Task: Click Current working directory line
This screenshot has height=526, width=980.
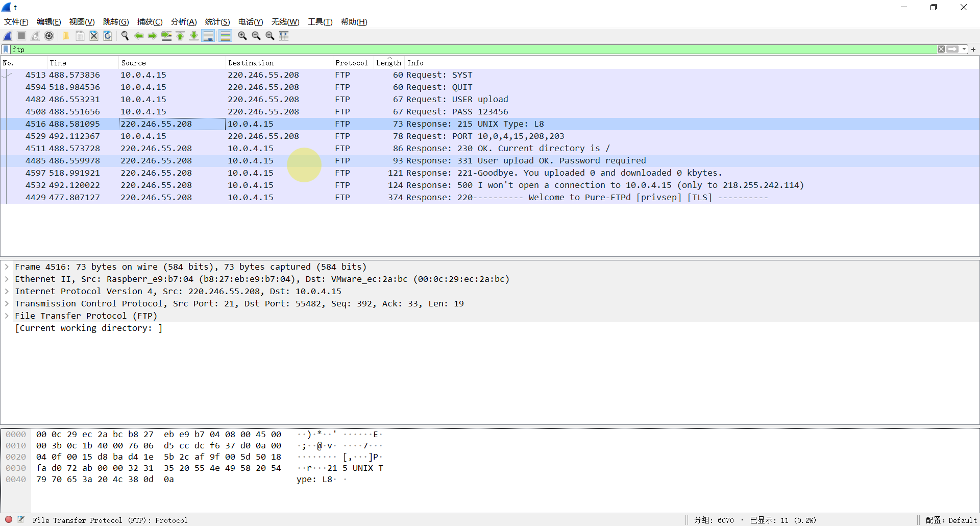Action: (89, 328)
